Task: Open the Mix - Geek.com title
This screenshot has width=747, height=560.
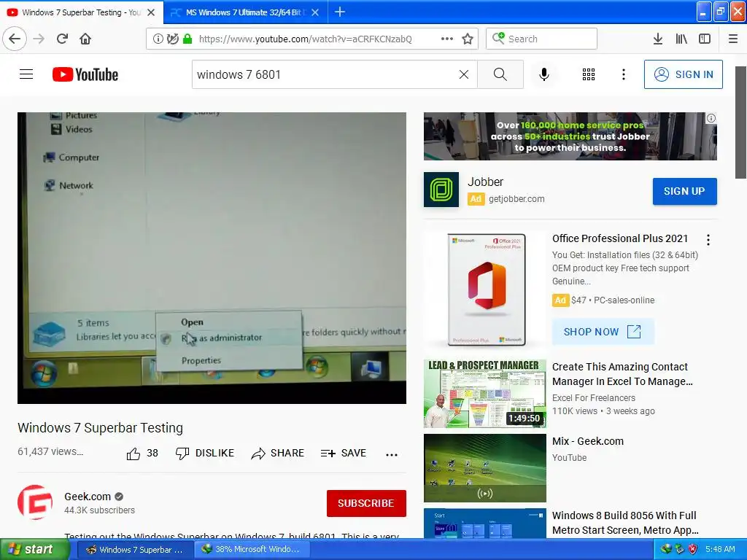Action: coord(588,441)
